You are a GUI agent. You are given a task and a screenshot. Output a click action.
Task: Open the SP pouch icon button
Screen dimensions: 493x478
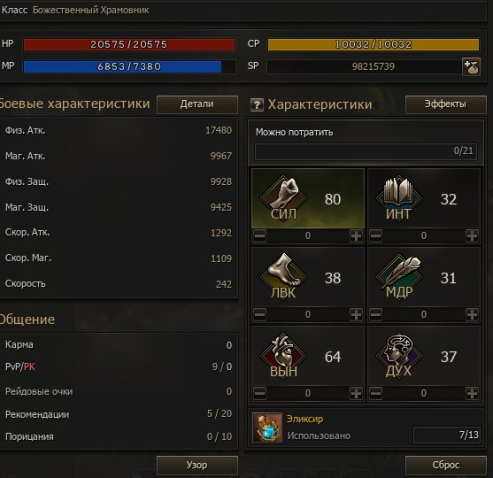click(x=471, y=67)
